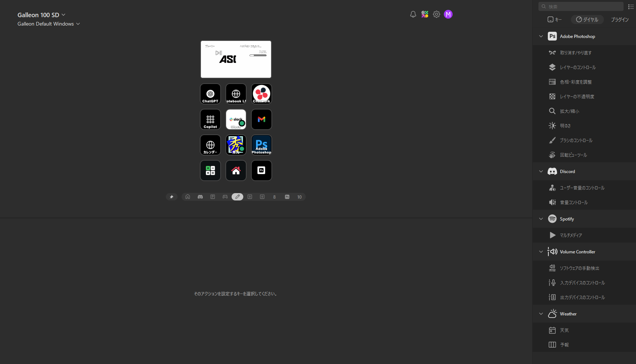Choose 取り消す/やり直す dial action
Screen dimensions: 636x364
pos(584,53)
